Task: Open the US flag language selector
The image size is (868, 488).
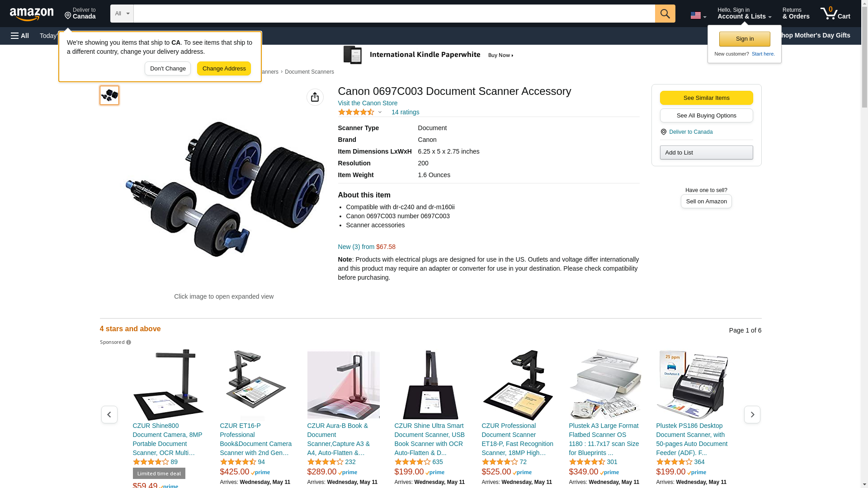Action: [698, 15]
